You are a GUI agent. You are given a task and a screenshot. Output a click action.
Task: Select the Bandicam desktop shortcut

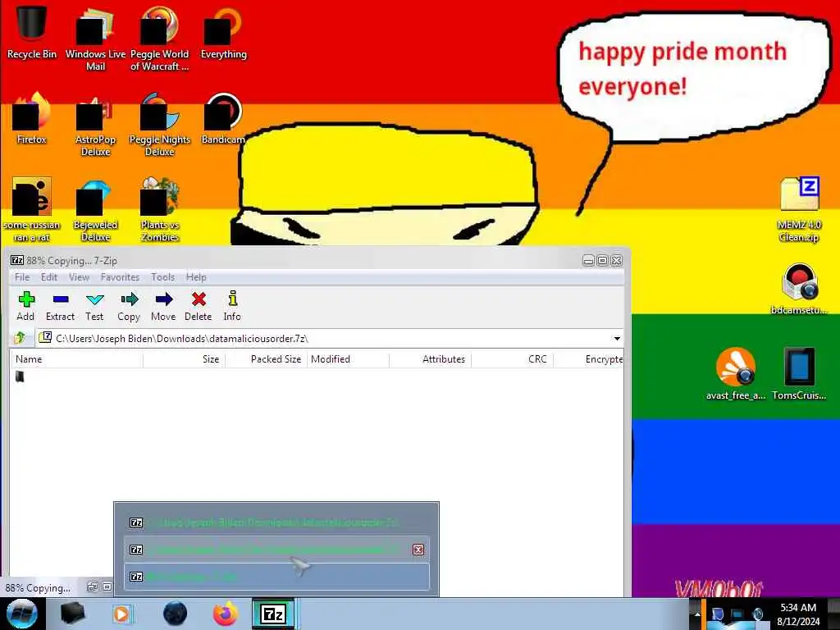tap(223, 118)
